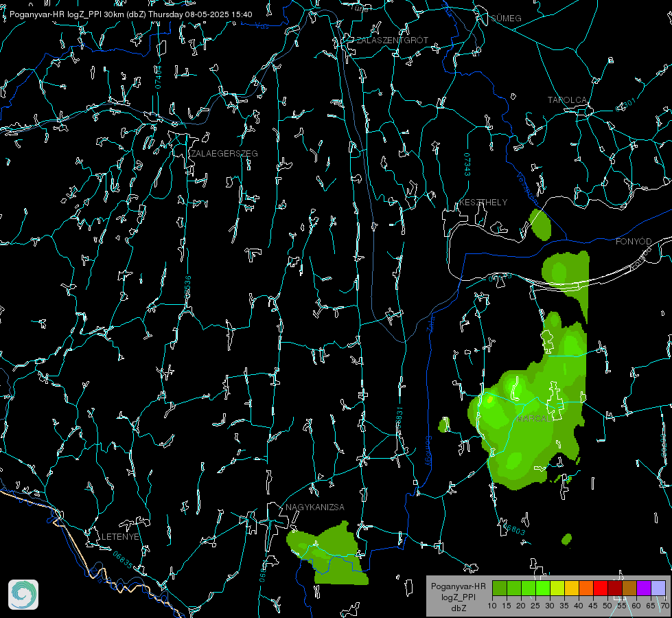Click the SÜMEG town label
This screenshot has height=618, width=672.
506,19
